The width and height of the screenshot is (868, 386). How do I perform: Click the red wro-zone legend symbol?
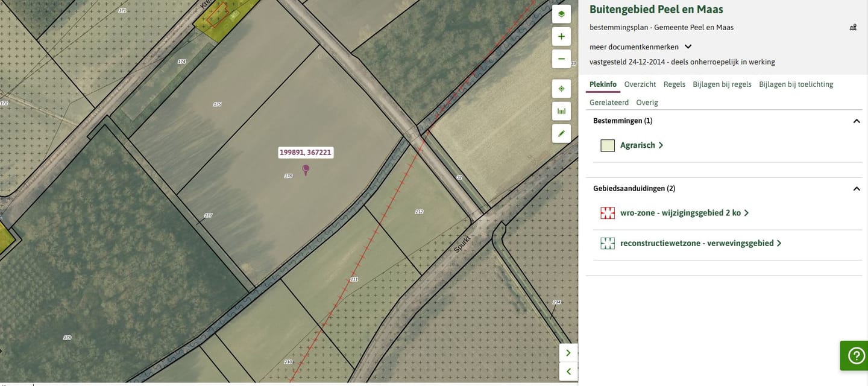pos(608,213)
